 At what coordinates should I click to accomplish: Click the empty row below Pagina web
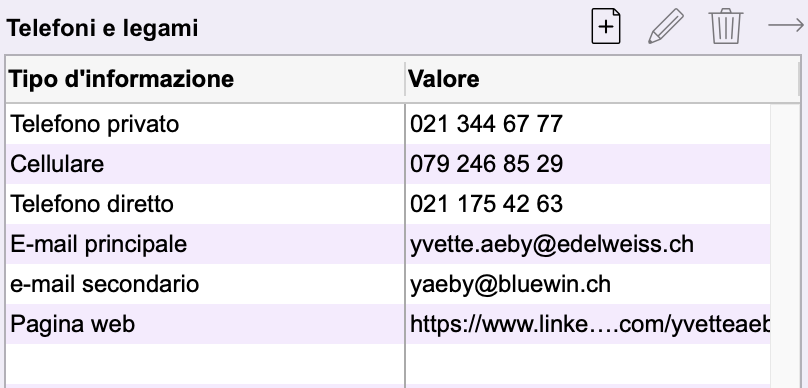[x=388, y=364]
